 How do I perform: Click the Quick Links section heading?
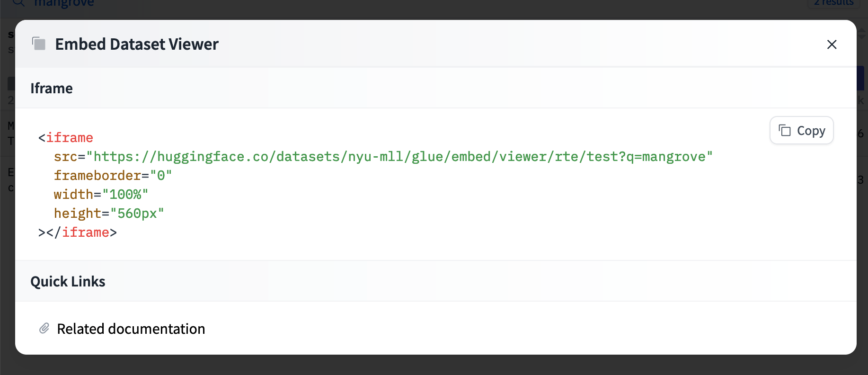68,281
